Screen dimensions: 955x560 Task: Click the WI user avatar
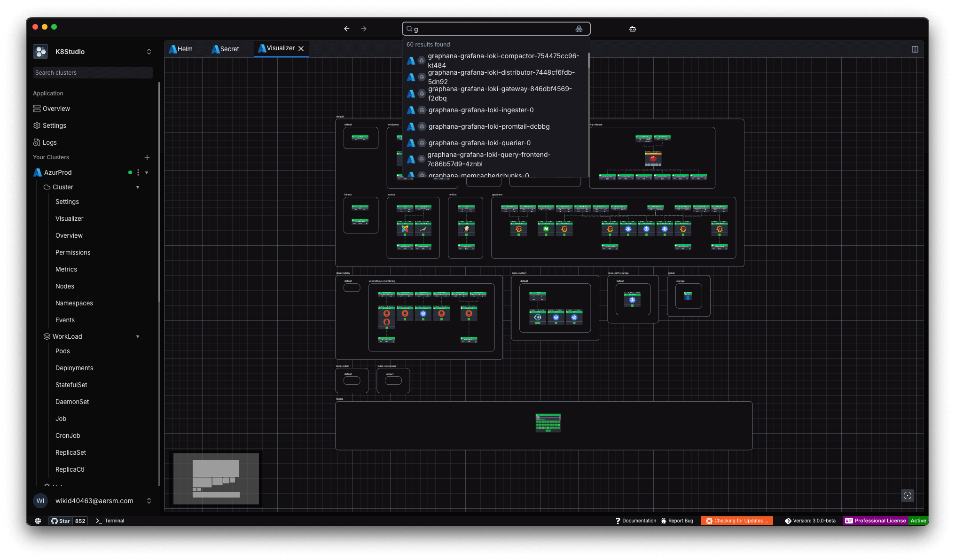(x=40, y=501)
